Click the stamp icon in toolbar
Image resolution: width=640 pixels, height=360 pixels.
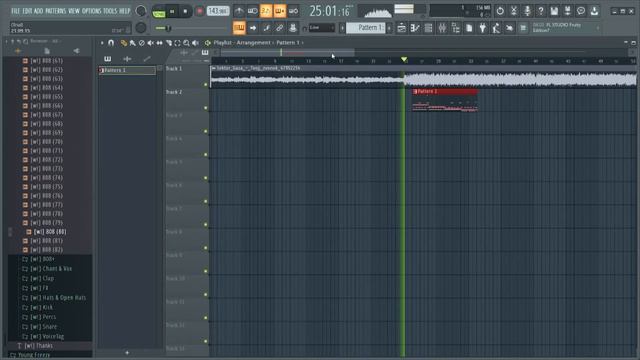[x=293, y=28]
